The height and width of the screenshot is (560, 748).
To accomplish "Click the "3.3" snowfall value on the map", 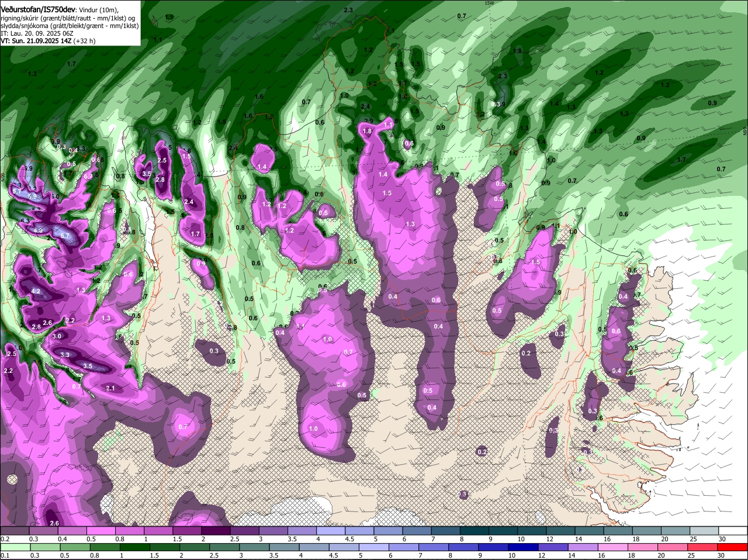I will tap(65, 355).
